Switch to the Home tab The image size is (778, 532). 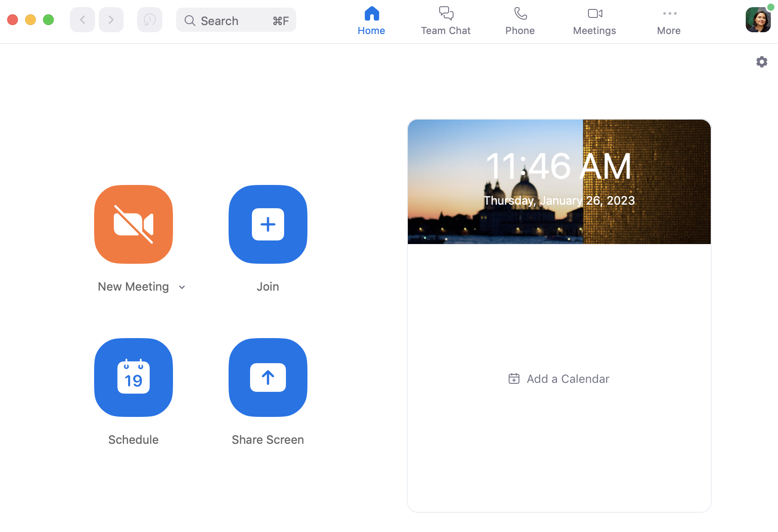372,21
